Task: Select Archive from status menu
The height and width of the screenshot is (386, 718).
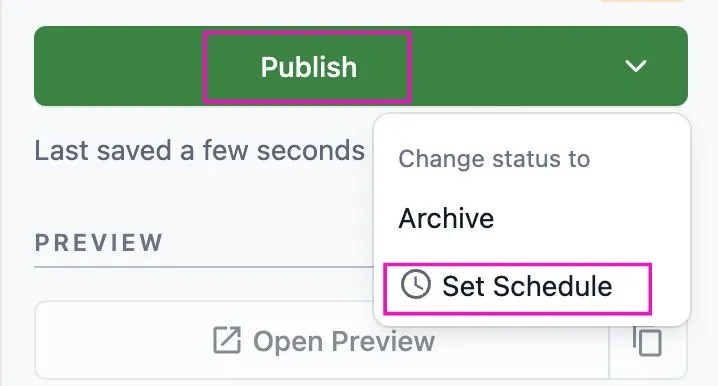Action: pos(446,218)
